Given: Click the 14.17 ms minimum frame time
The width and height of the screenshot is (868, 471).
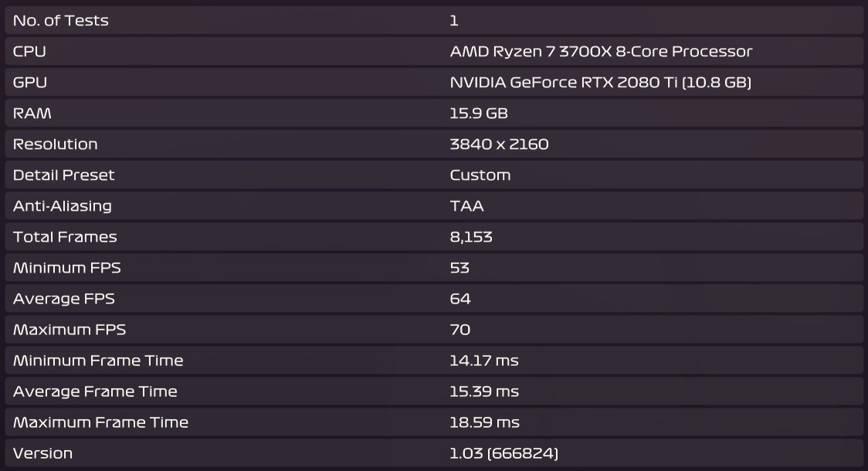Looking at the screenshot, I should [x=484, y=361].
